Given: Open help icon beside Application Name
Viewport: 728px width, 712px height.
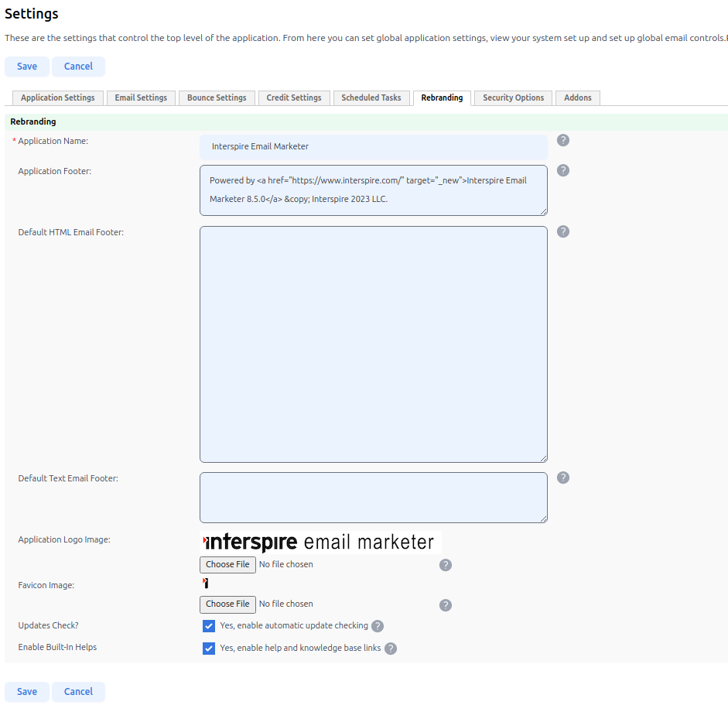Looking at the screenshot, I should tap(562, 140).
